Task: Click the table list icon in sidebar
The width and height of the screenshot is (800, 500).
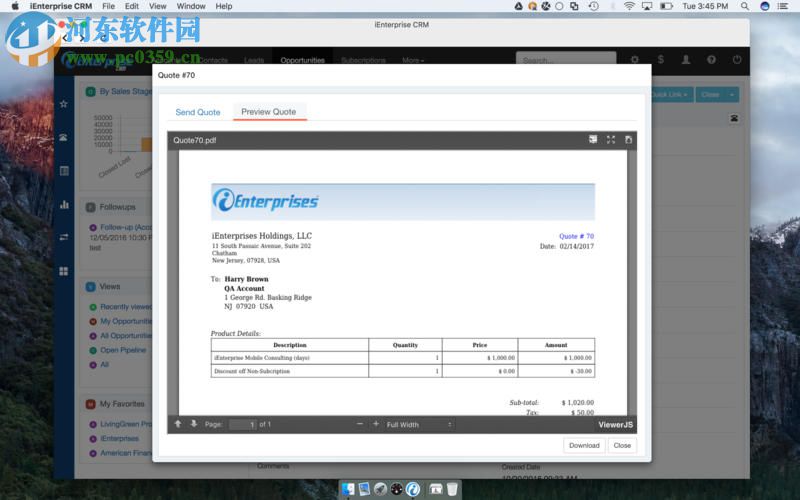Action: [x=64, y=171]
